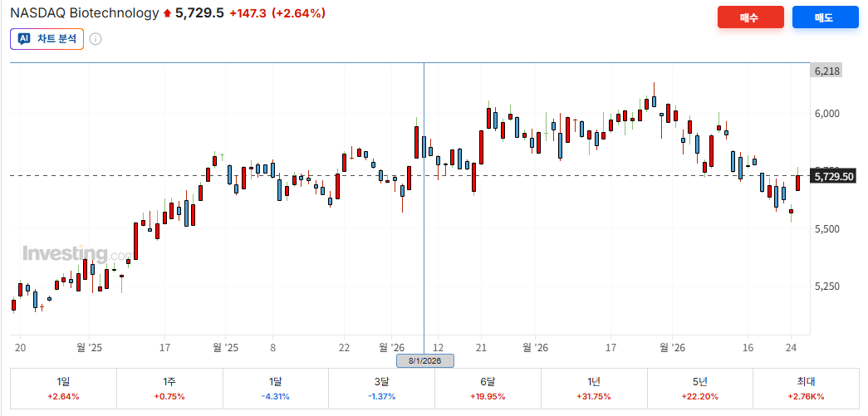Click the 8/1/2026 date marker label
This screenshot has height=416, width=868.
pos(424,360)
